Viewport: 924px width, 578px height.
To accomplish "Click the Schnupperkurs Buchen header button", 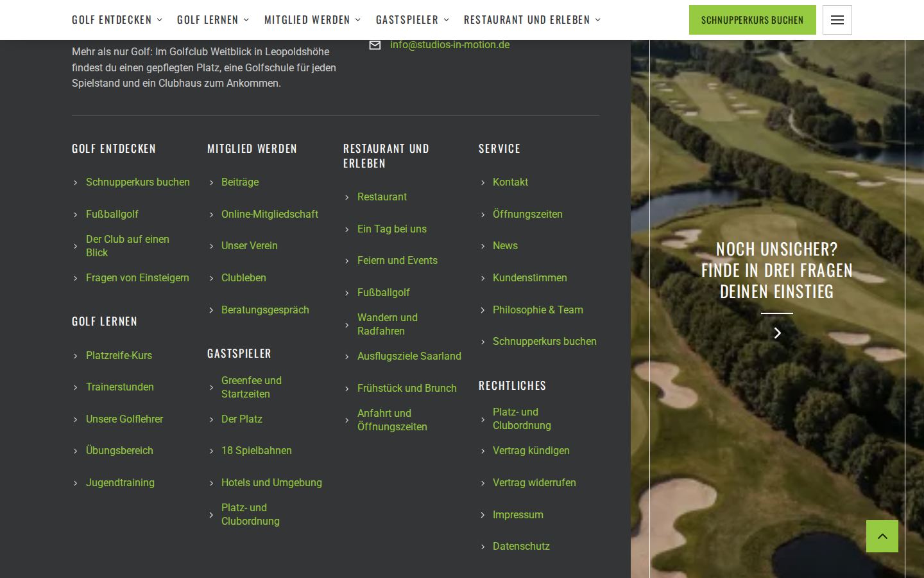I will point(752,20).
